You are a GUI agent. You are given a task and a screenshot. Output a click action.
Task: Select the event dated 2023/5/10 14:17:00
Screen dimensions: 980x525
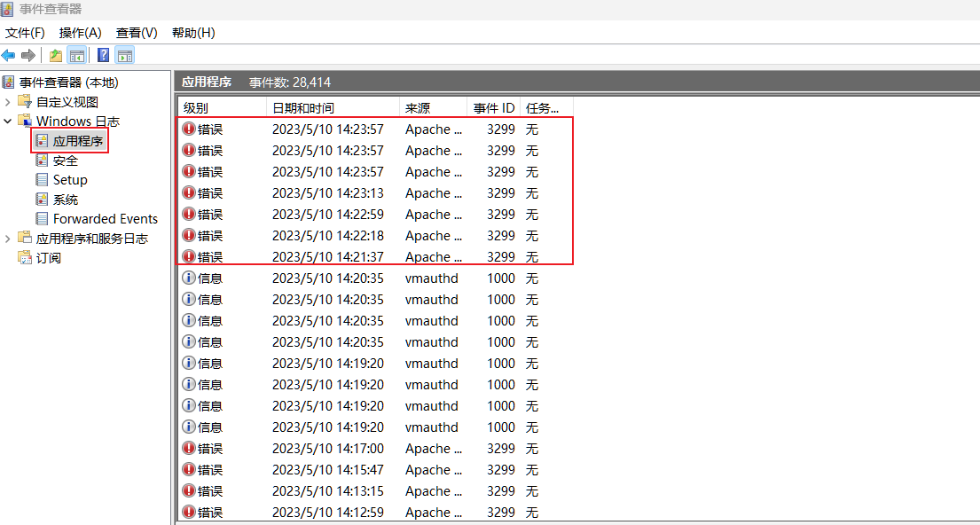click(x=375, y=448)
